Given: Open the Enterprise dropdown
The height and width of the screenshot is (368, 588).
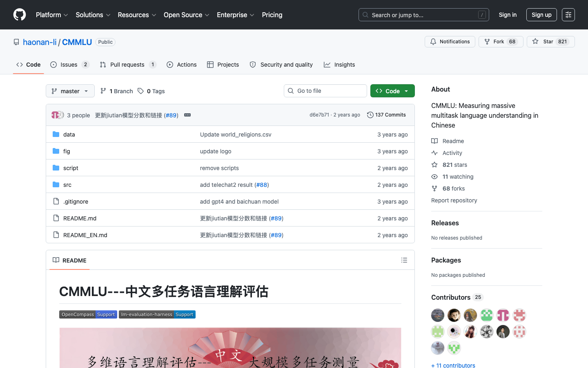Looking at the screenshot, I should [x=235, y=15].
